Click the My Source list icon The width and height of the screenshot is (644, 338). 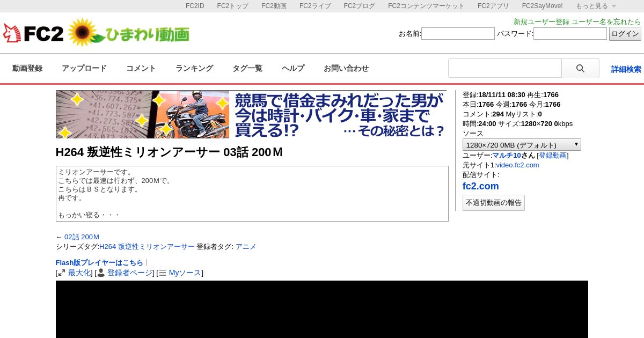[163, 273]
